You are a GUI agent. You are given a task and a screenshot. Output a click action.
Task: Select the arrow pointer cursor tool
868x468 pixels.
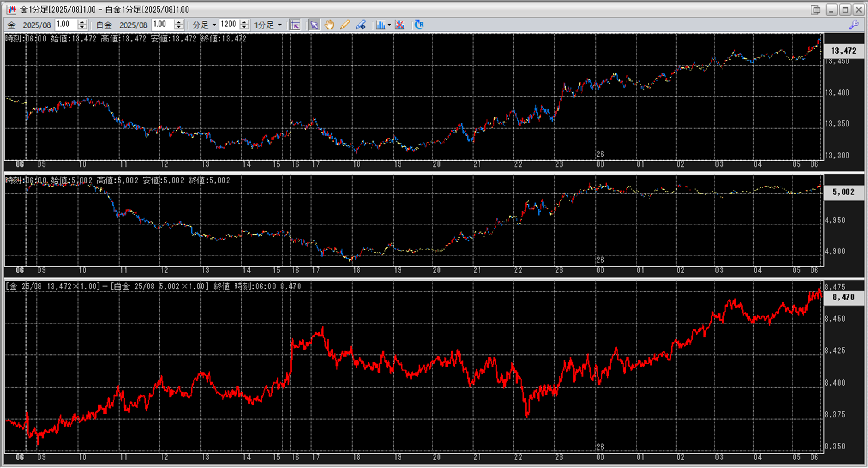tap(314, 25)
